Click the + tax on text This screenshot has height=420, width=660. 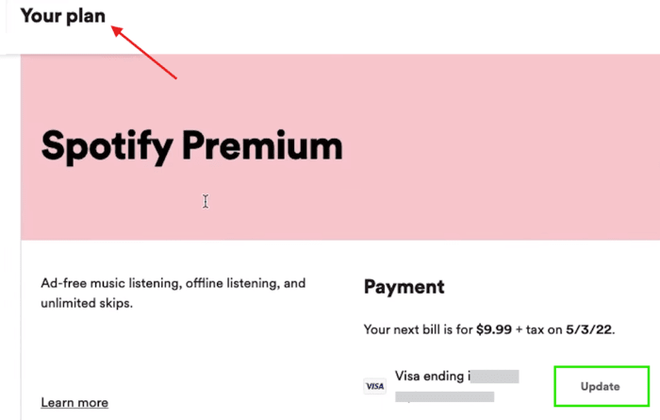tap(539, 330)
